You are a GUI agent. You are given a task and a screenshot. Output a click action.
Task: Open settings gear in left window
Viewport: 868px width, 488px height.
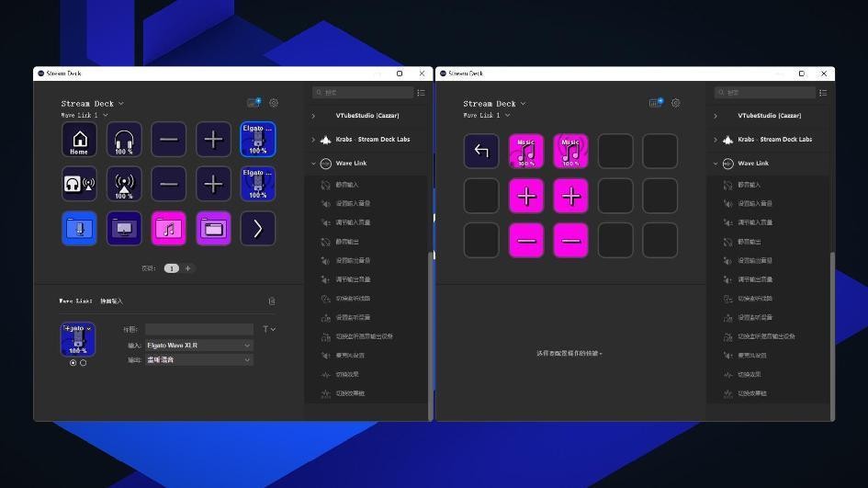[274, 103]
